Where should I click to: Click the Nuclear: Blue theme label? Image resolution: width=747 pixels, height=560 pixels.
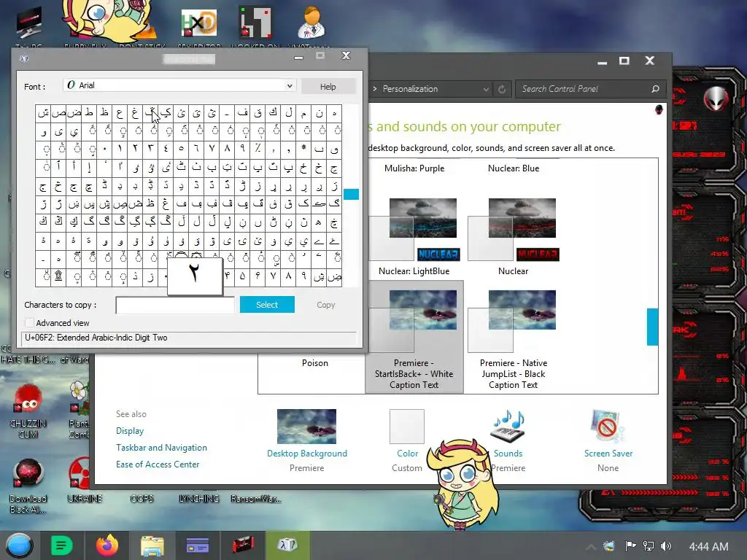coord(514,168)
